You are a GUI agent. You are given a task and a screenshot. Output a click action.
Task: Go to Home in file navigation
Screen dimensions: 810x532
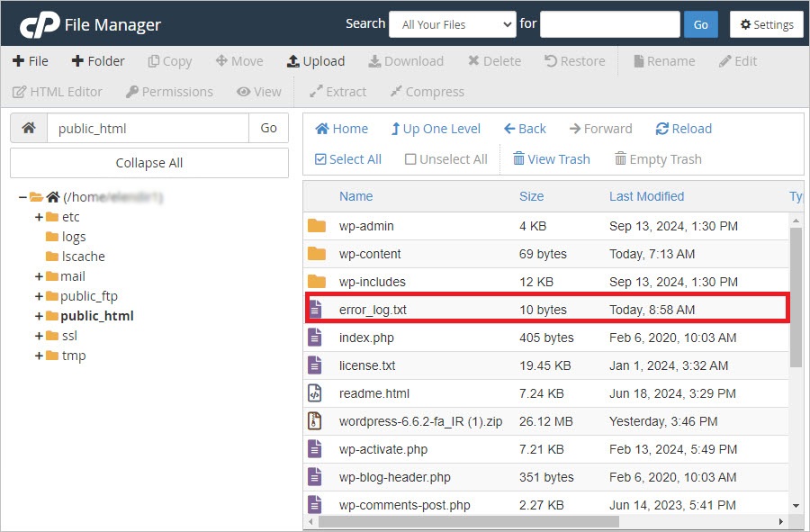pyautogui.click(x=342, y=129)
